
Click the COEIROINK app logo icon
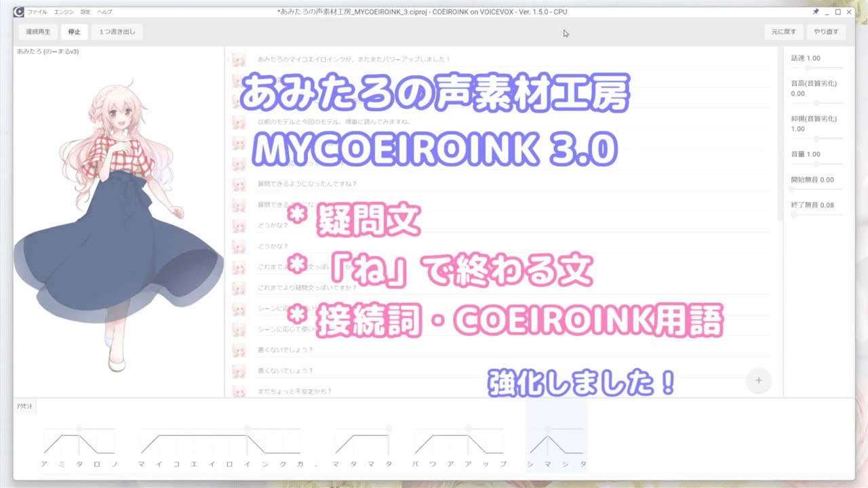[x=19, y=12]
